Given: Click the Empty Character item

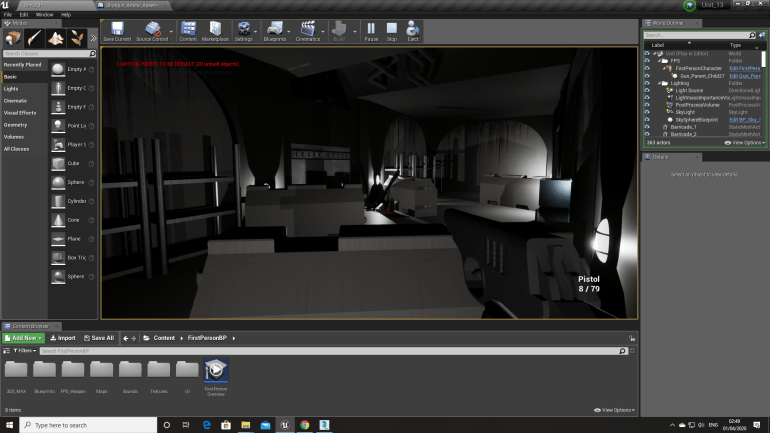Looking at the screenshot, I should point(72,88).
